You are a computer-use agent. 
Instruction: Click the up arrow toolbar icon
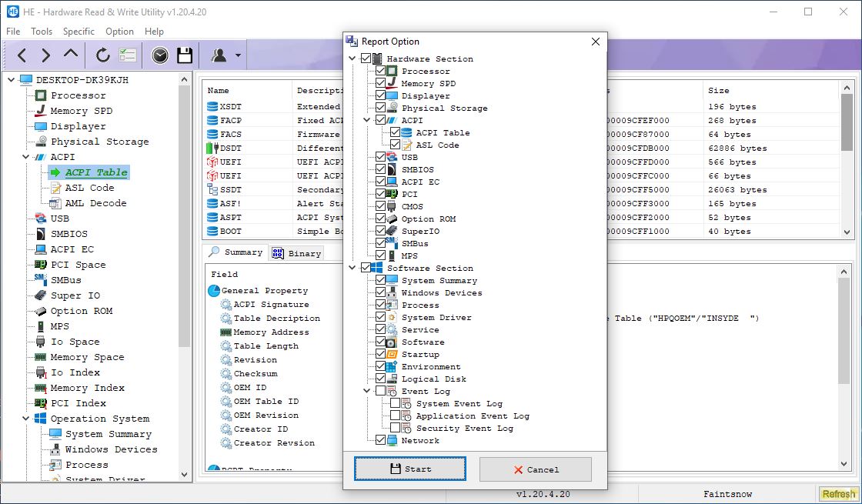71,55
